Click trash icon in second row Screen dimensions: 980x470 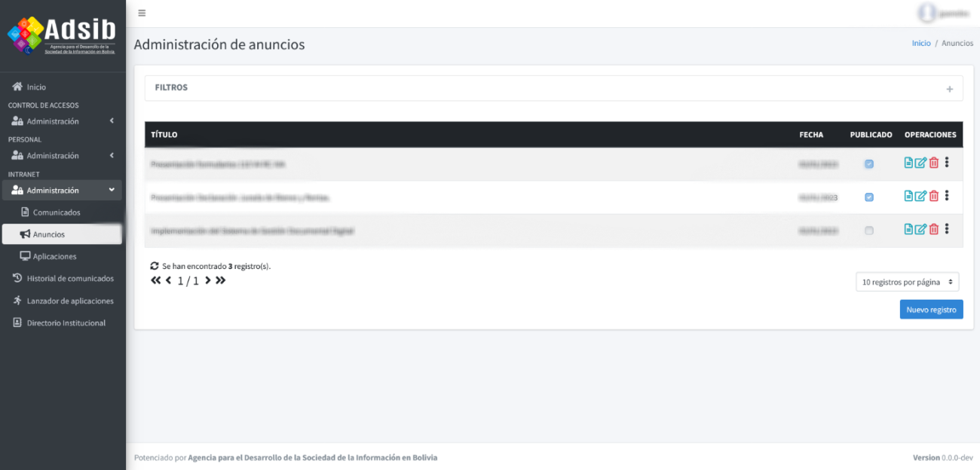934,197
